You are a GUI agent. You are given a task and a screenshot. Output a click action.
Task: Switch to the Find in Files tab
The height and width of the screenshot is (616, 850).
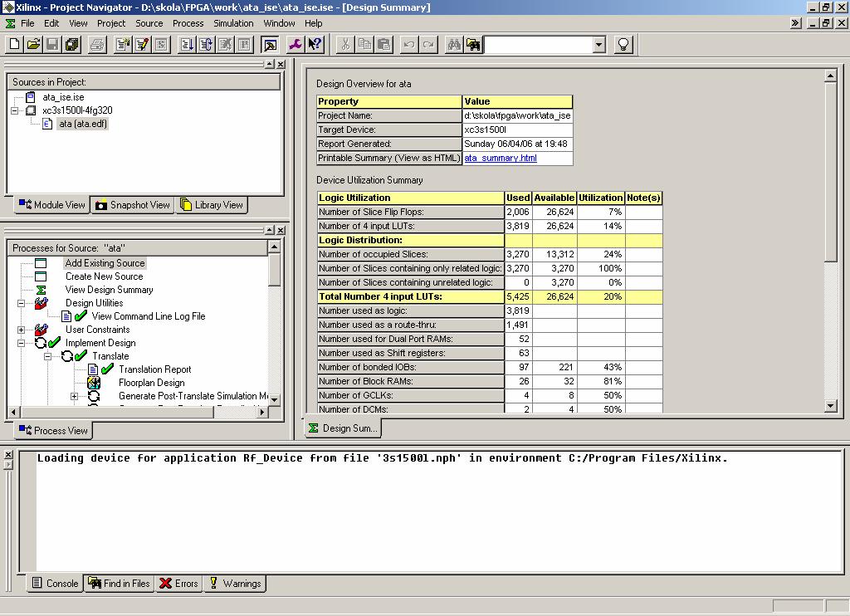[120, 584]
